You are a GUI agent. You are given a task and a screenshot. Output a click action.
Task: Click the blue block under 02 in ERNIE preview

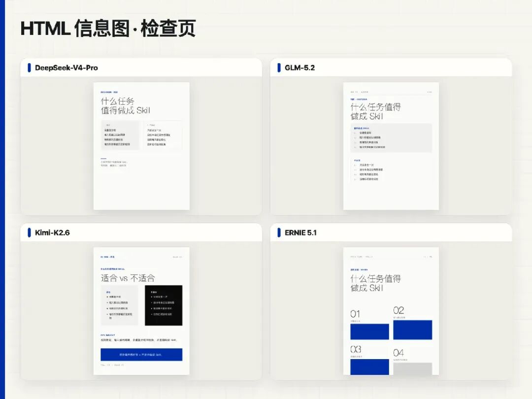(x=413, y=330)
